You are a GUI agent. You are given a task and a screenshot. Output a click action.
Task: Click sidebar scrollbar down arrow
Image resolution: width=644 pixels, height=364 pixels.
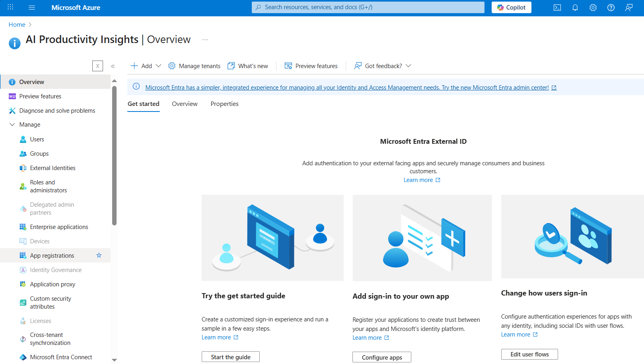[x=115, y=360]
